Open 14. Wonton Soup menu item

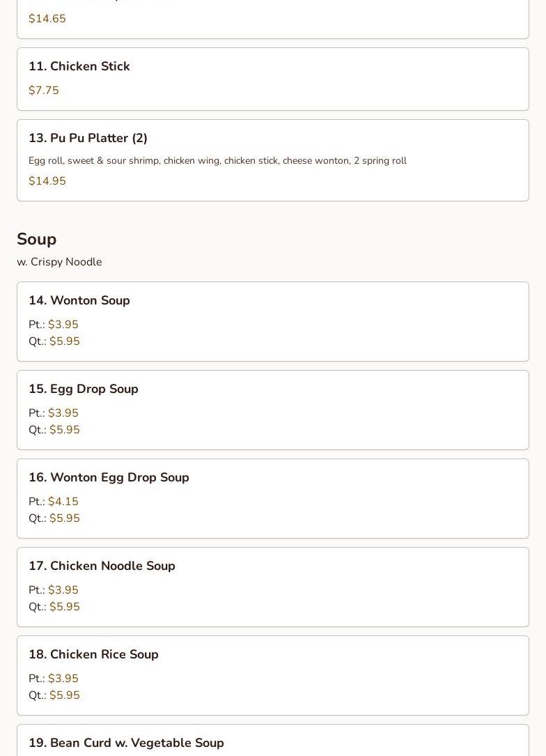[x=79, y=301]
